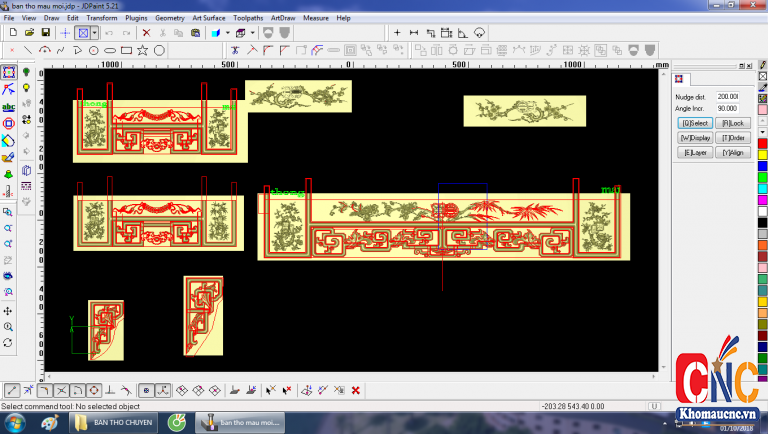The image size is (768, 434).
Task: Click the New file icon
Action: (x=12, y=33)
